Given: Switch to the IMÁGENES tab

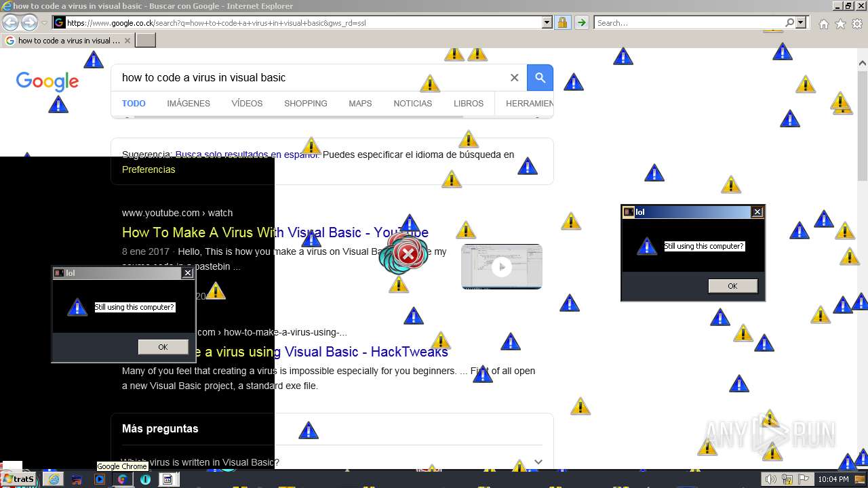Looking at the screenshot, I should click(x=189, y=104).
